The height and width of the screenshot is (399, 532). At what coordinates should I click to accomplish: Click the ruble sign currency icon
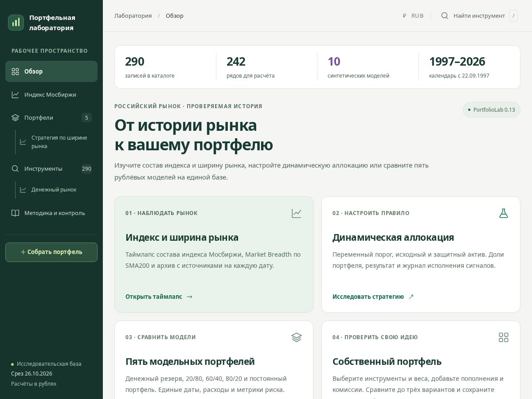click(404, 16)
